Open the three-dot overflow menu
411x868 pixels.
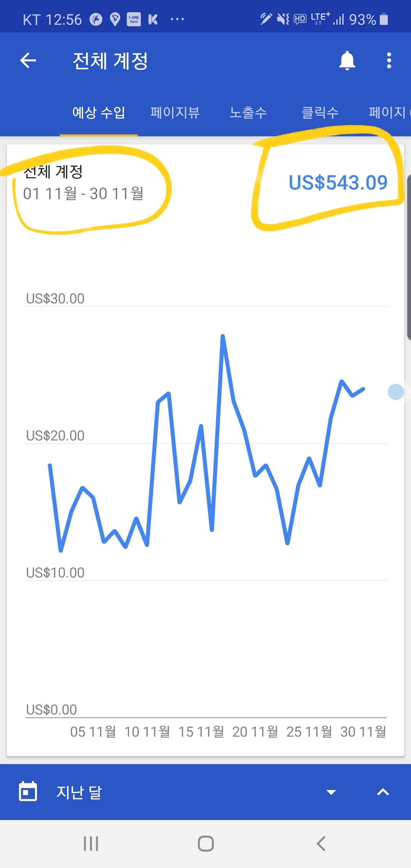pos(389,61)
